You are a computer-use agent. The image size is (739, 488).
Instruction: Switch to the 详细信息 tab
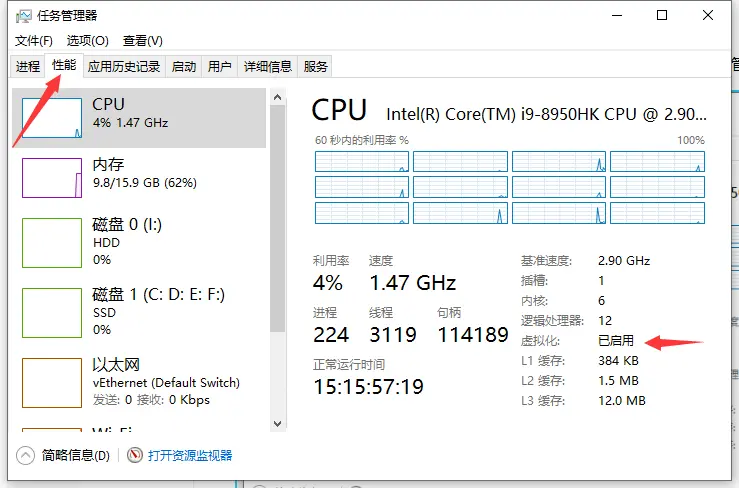[x=268, y=67]
